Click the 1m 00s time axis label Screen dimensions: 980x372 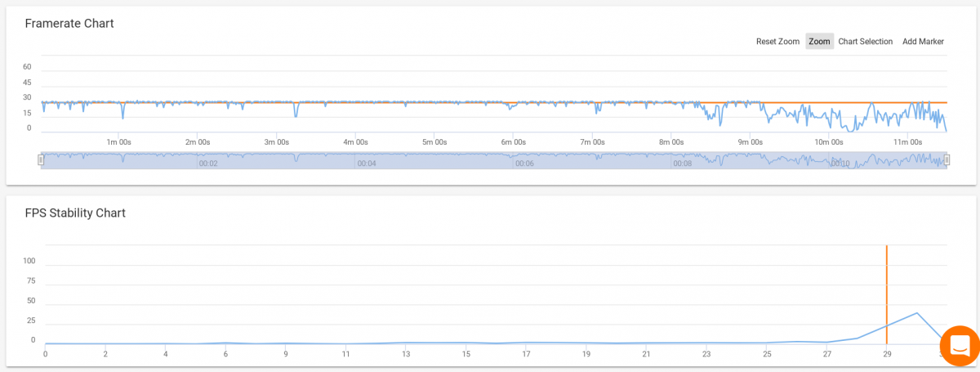(118, 141)
